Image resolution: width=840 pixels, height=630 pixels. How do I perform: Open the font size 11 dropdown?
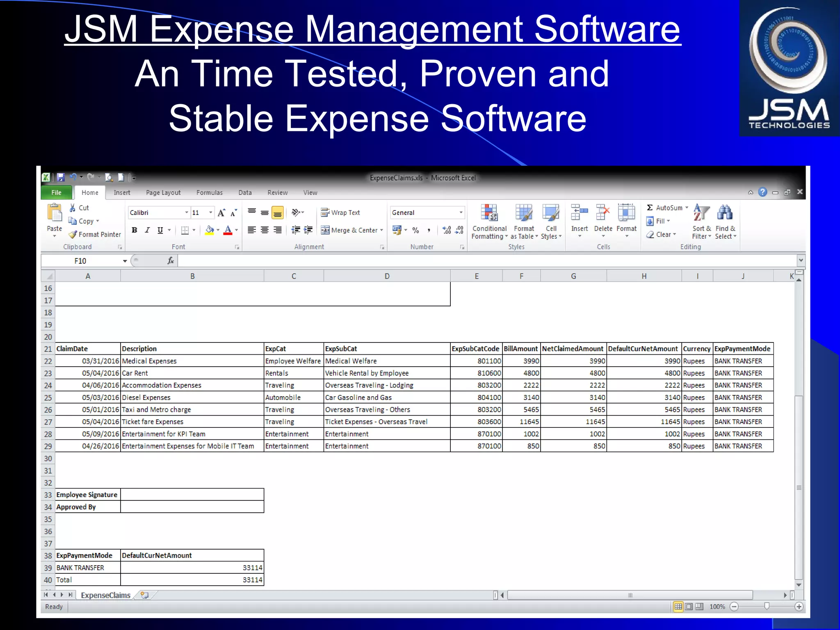(x=211, y=212)
